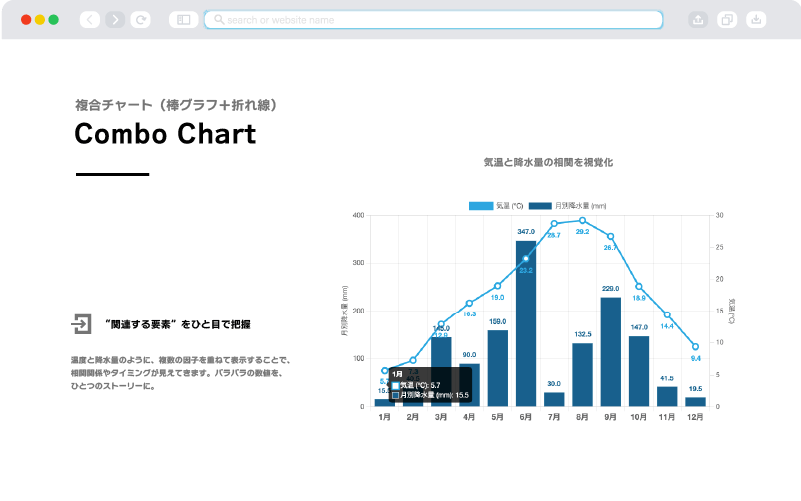
Task: Click the October precipitation bar (147.0)
Action: pyautogui.click(x=638, y=371)
